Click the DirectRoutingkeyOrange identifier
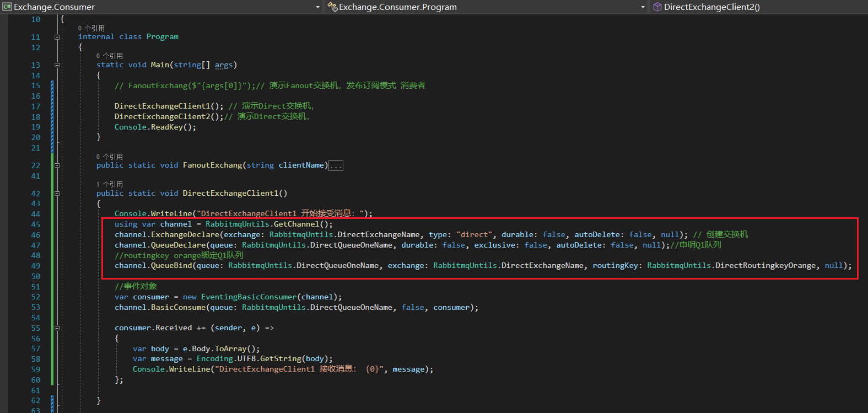This screenshot has height=413, width=868. [765, 266]
